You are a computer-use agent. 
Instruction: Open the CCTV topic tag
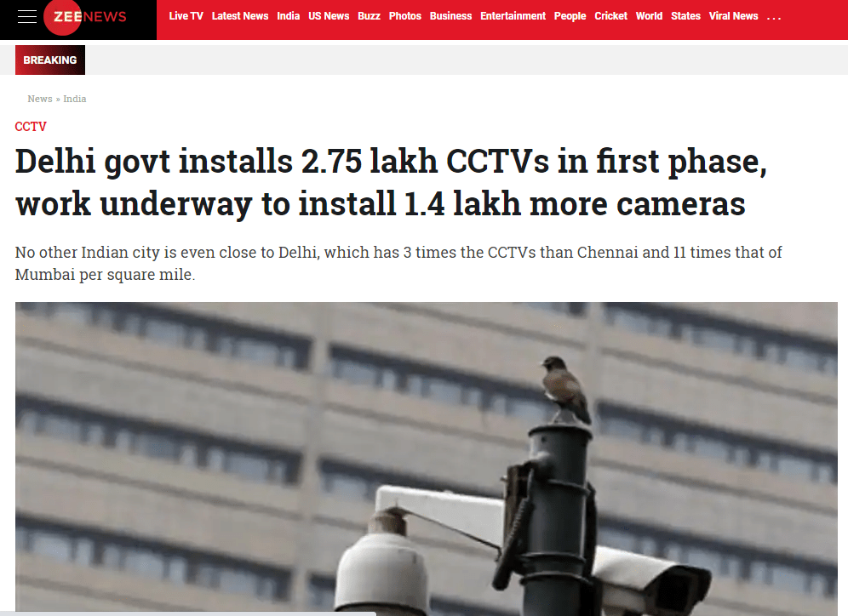(31, 127)
